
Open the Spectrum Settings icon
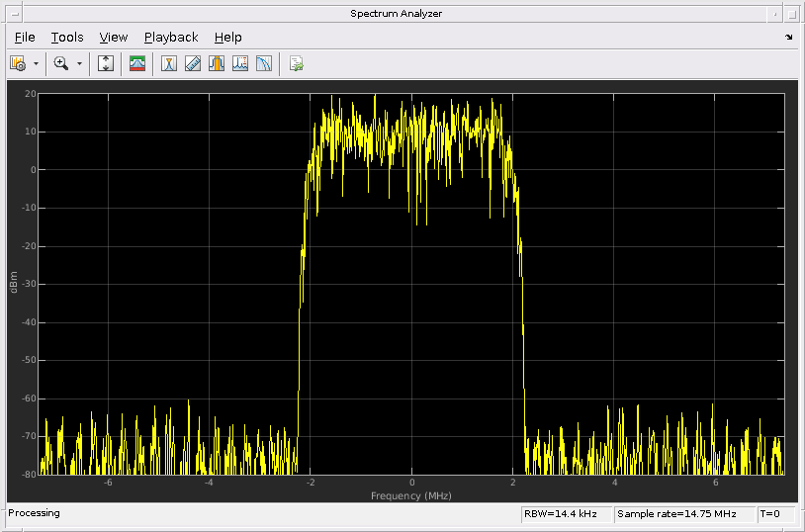(18, 63)
